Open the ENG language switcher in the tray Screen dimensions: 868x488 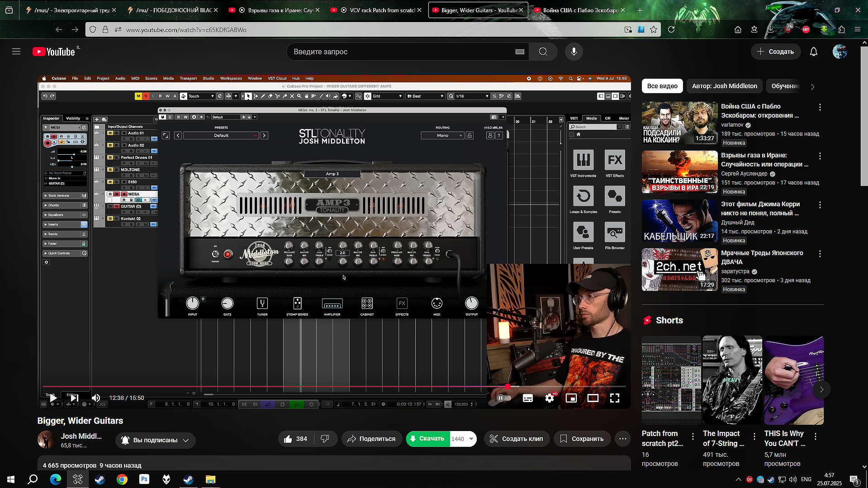(806, 479)
